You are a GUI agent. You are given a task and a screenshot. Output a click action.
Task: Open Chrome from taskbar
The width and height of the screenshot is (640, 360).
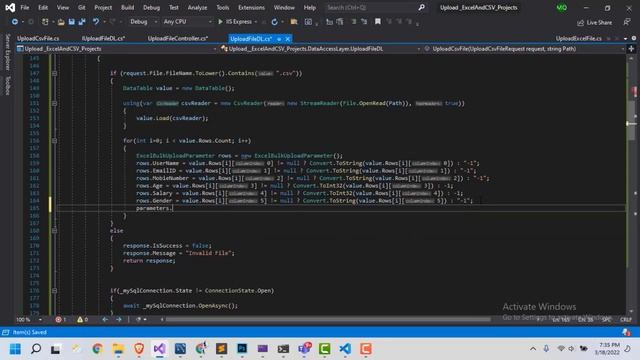pyautogui.click(x=97, y=349)
